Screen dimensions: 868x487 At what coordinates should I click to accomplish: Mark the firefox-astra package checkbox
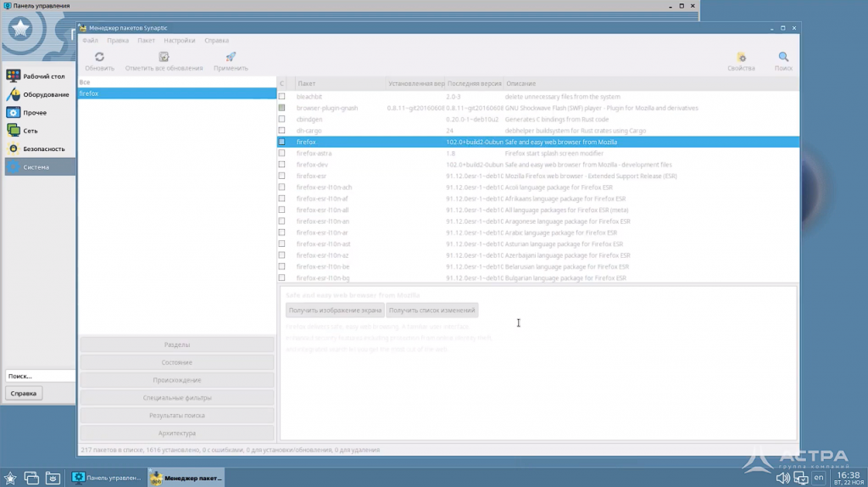(x=281, y=153)
